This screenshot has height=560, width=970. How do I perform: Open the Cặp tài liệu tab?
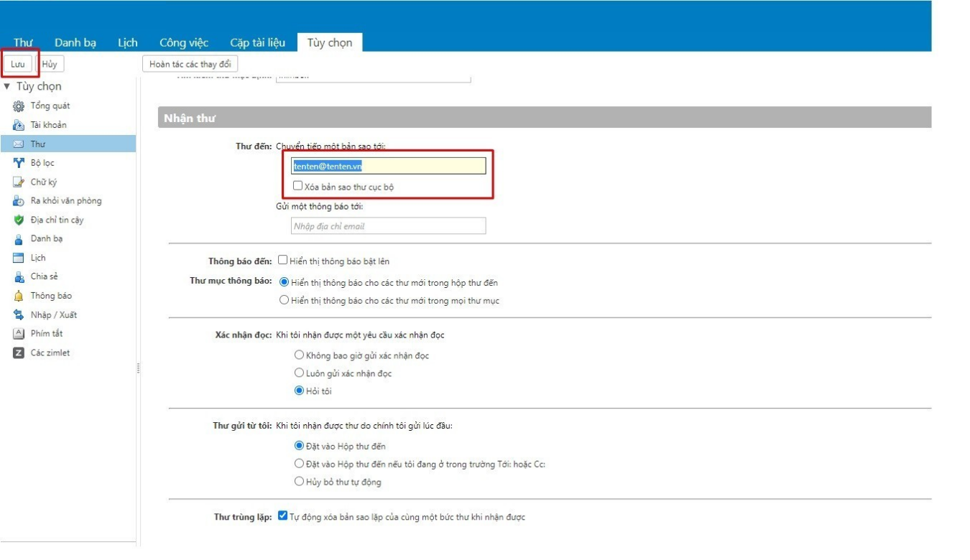coord(259,42)
